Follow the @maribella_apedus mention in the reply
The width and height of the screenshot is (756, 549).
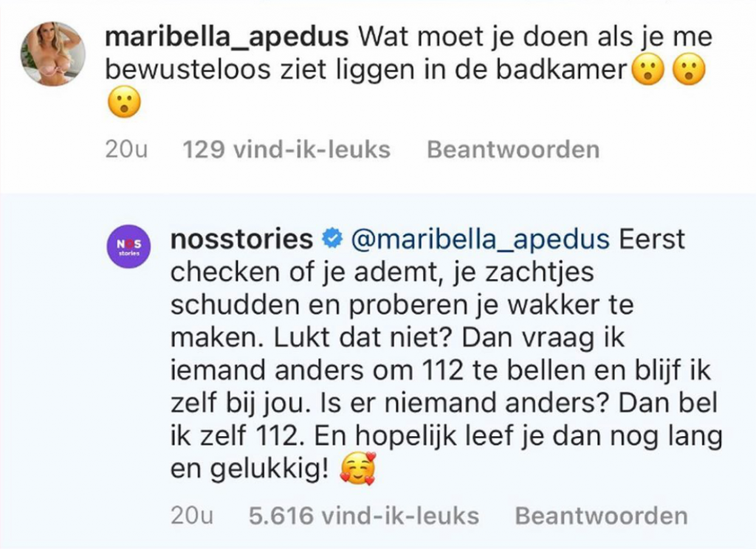pos(479,239)
